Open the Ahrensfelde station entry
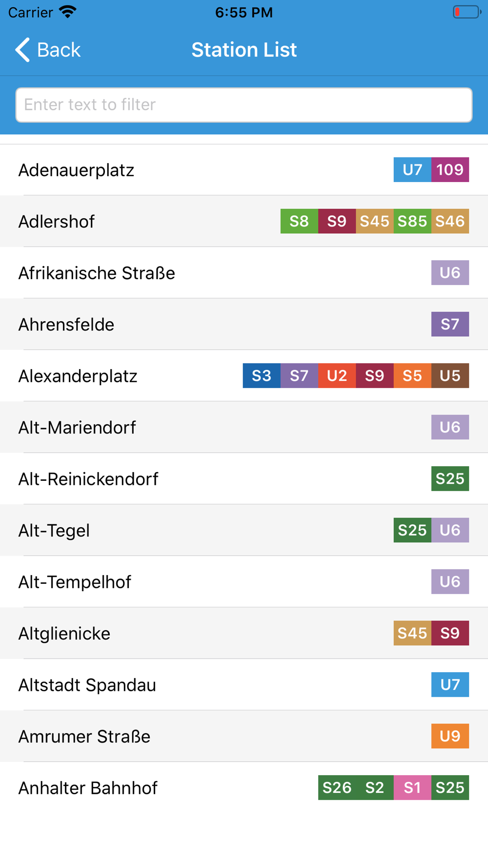 point(244,324)
